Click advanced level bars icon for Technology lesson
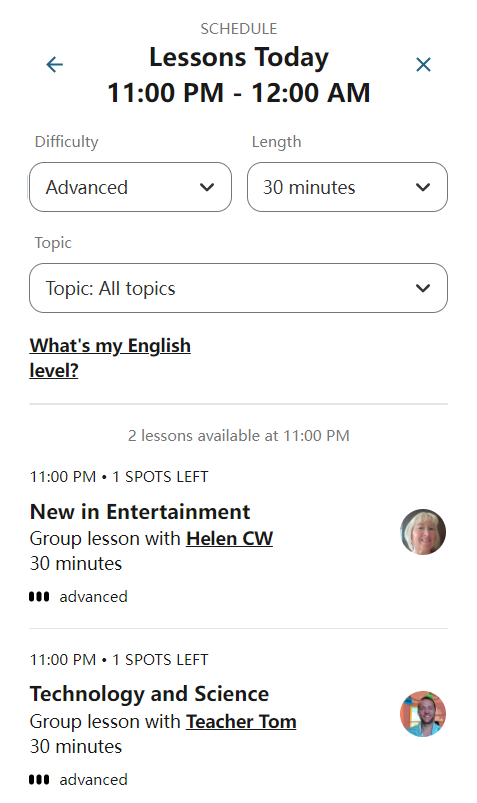 click(x=39, y=779)
